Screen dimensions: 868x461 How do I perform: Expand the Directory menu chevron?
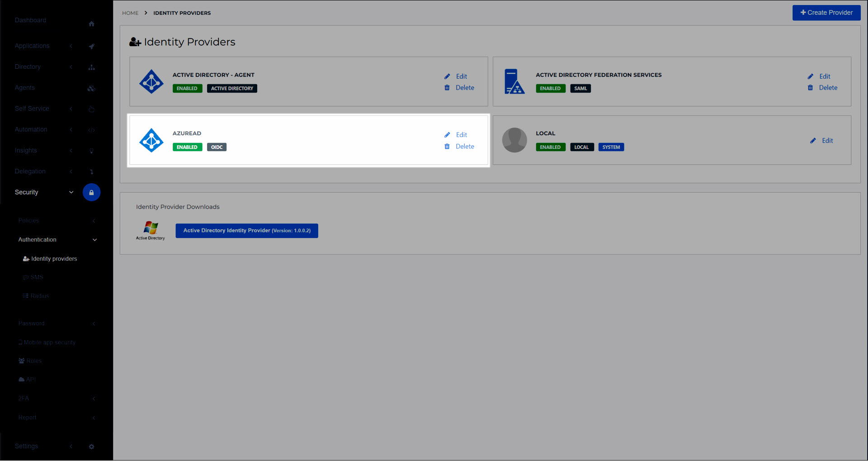point(71,67)
